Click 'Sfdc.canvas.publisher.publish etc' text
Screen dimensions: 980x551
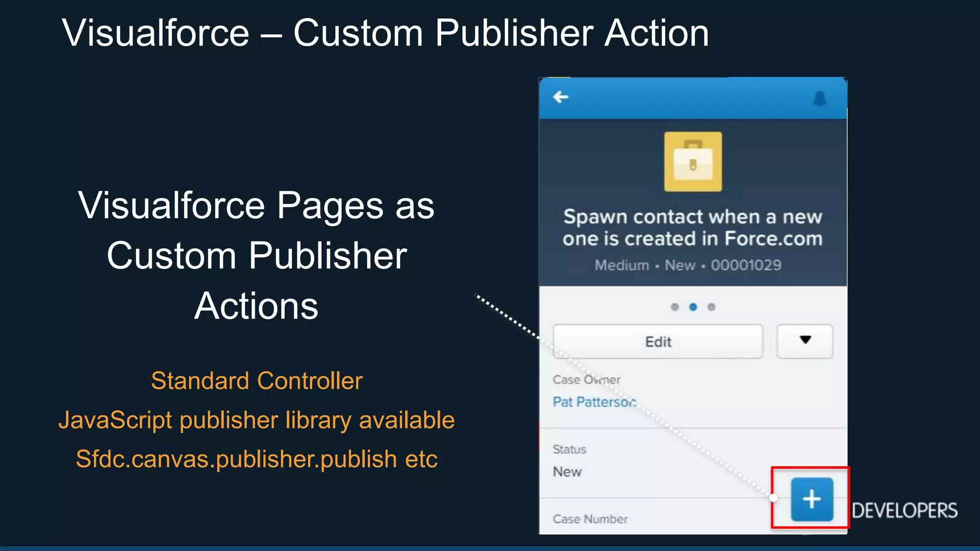pyautogui.click(x=256, y=459)
